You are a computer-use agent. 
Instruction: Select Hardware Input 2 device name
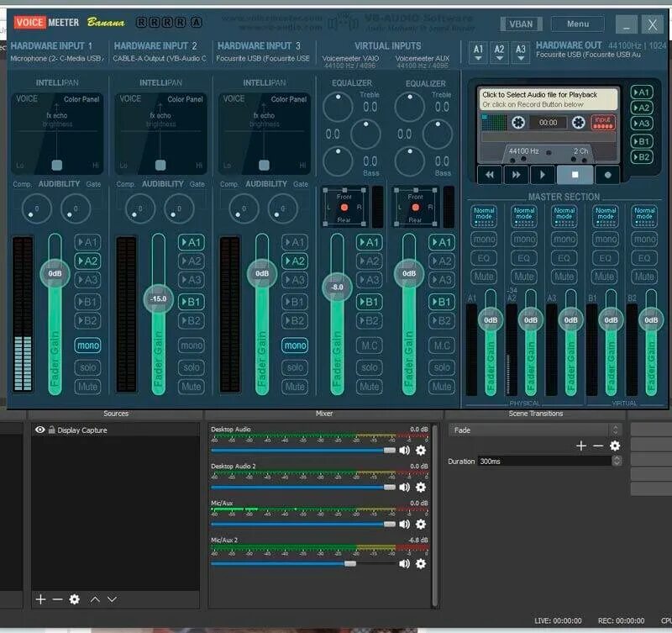click(160, 58)
